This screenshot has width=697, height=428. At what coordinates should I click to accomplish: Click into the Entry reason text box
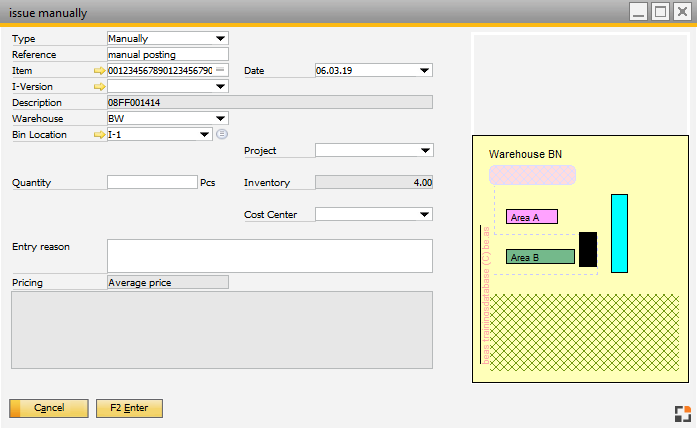[269, 255]
